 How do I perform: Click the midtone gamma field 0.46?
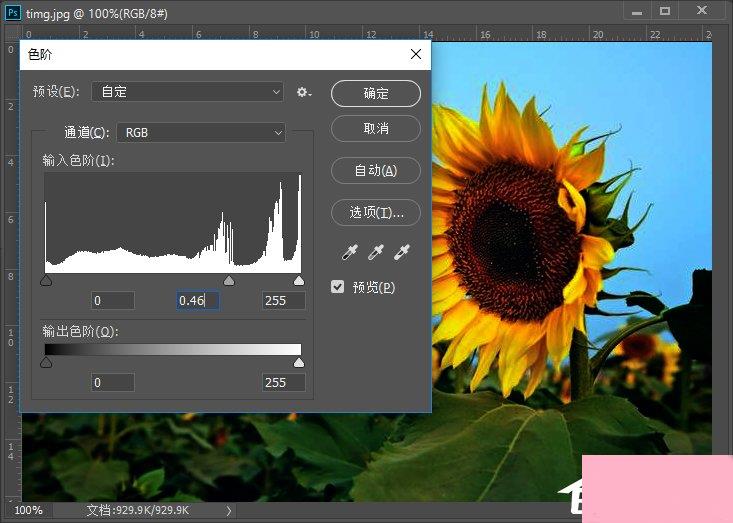198,301
